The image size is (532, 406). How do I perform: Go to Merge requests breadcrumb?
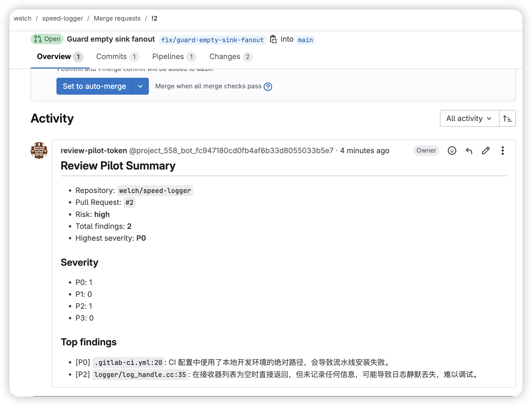coord(117,18)
